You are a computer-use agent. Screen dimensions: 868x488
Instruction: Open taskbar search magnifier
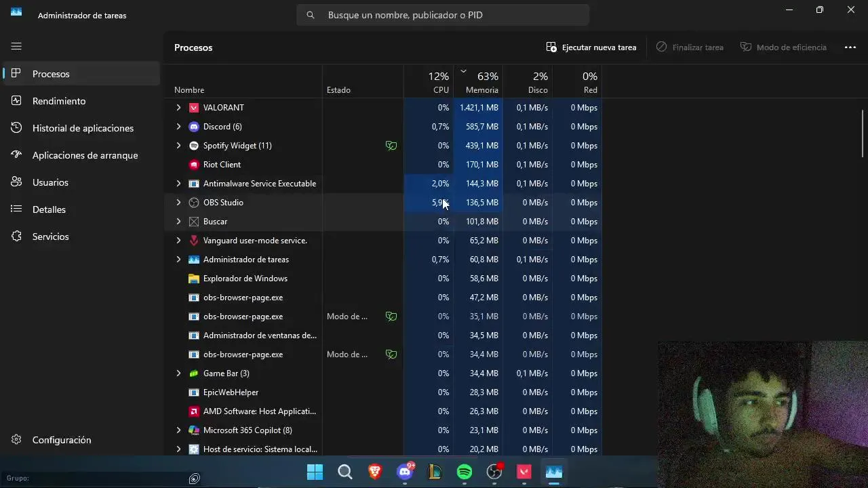coord(345,472)
